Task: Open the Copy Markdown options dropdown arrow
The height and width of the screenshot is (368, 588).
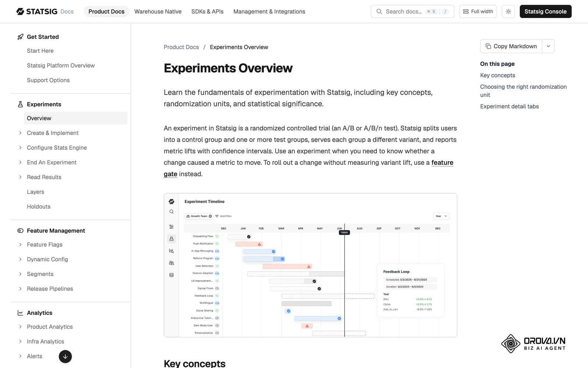Action: 548,46
